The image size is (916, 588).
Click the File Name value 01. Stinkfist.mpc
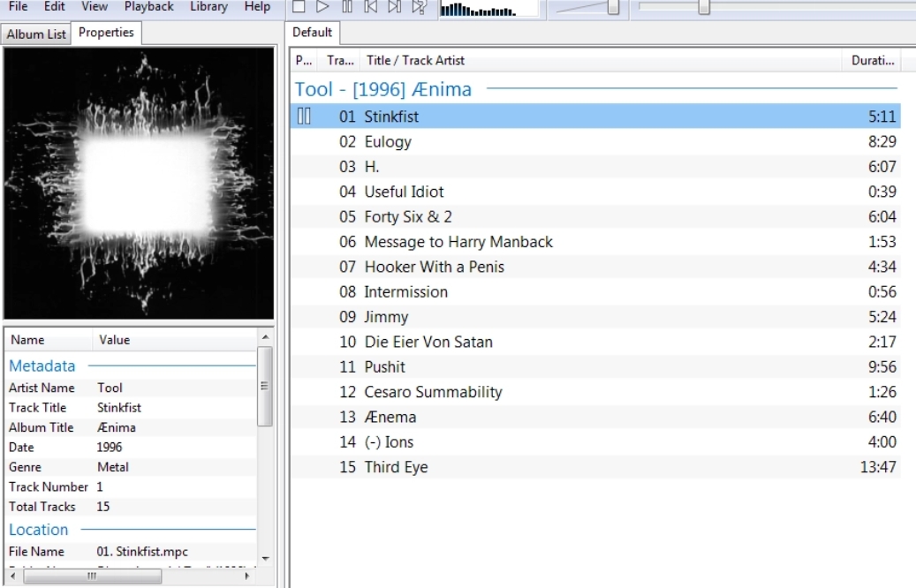pyautogui.click(x=142, y=551)
